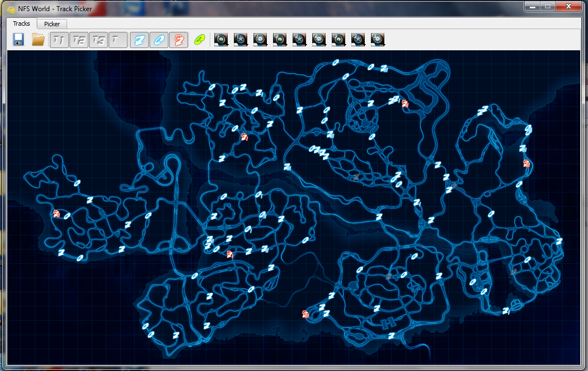This screenshot has width=588, height=371.
Task: Click the green loop icon in toolbar
Action: pos(200,39)
